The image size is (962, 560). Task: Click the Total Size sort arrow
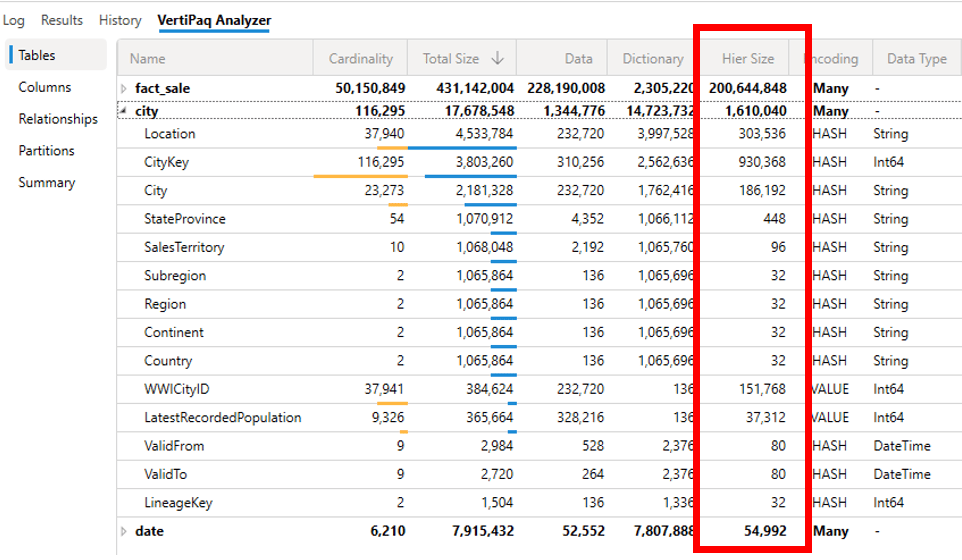click(497, 58)
